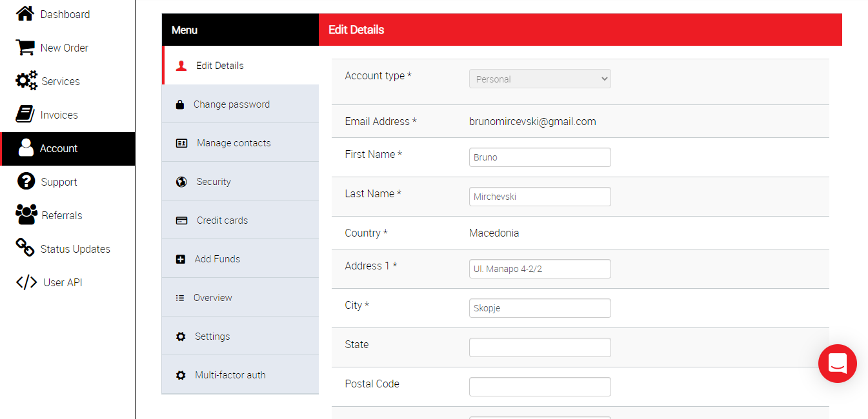Click the Dashboard home icon
The width and height of the screenshot is (868, 419).
coord(25,14)
